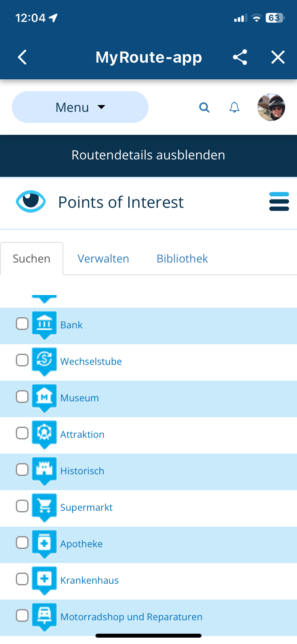Enable the Historisch checkbox

[22, 470]
